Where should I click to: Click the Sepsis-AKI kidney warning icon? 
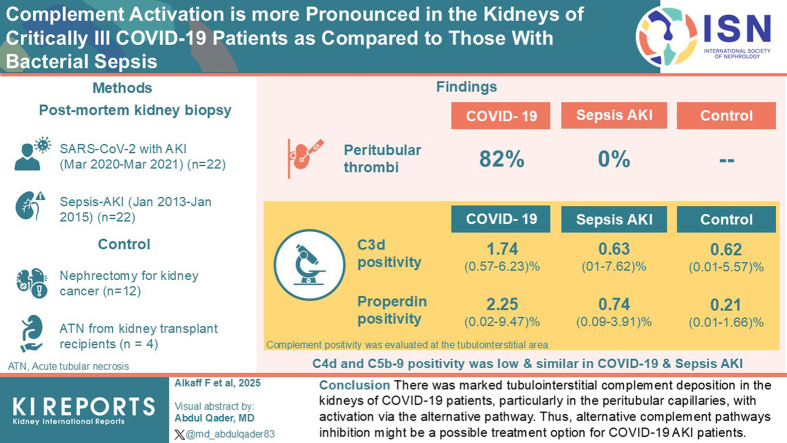tap(30, 206)
